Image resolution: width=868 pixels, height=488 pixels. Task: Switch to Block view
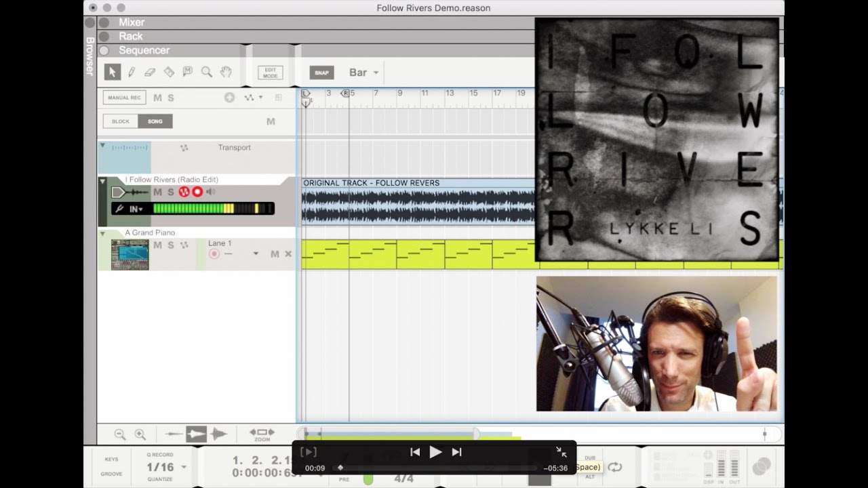pyautogui.click(x=121, y=121)
